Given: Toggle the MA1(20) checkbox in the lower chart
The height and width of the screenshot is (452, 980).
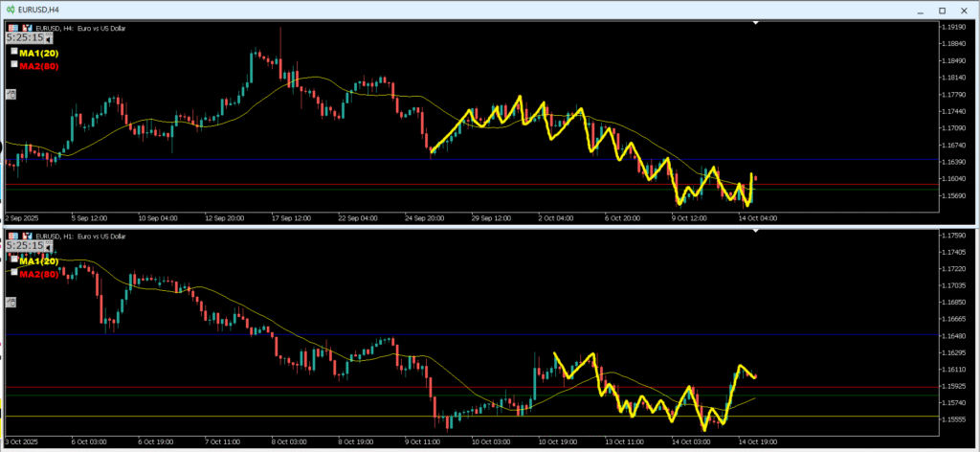Looking at the screenshot, I should click(14, 260).
